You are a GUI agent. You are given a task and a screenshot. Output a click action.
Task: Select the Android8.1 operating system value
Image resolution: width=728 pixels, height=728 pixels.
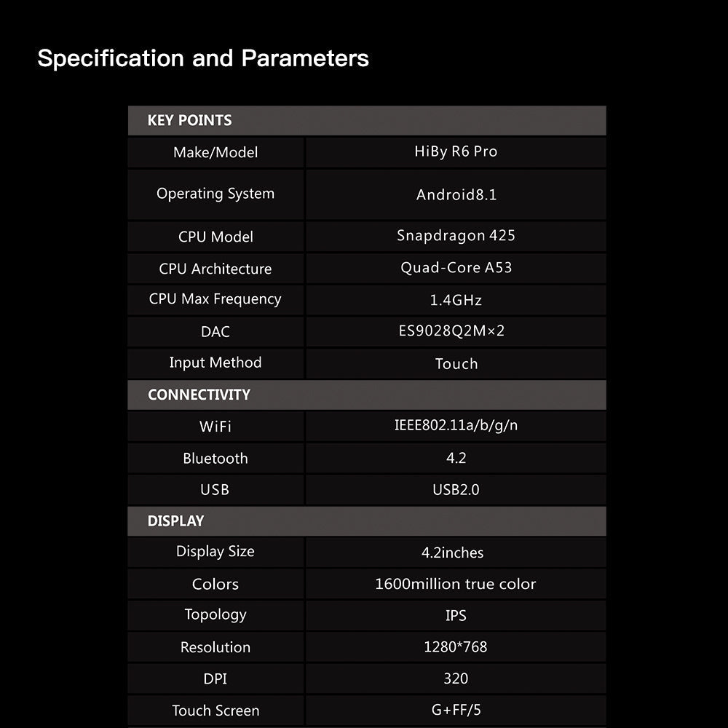point(456,194)
